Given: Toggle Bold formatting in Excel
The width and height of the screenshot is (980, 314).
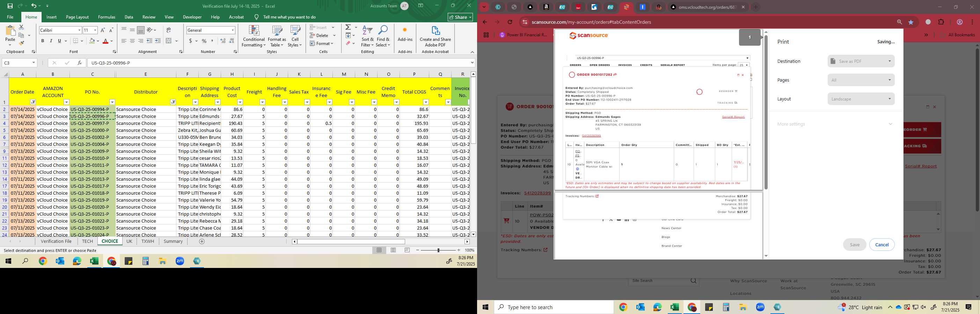Looking at the screenshot, I should pyautogui.click(x=43, y=41).
